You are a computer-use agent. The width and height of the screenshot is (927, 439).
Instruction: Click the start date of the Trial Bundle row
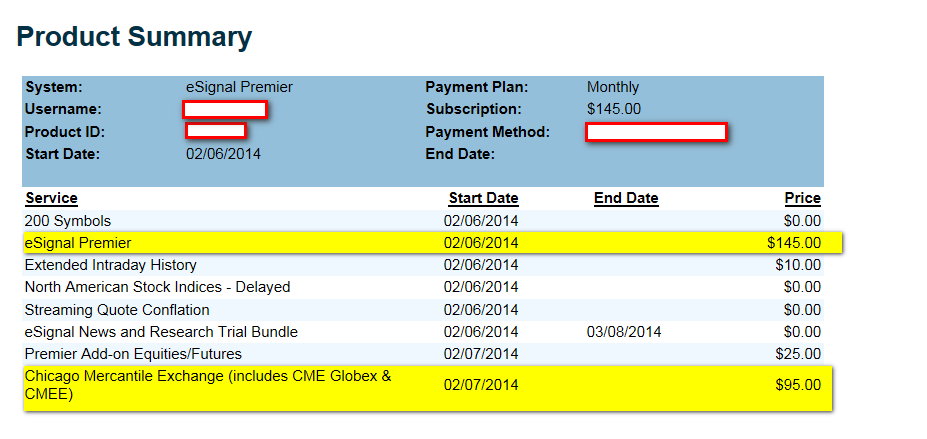pyautogui.click(x=481, y=332)
